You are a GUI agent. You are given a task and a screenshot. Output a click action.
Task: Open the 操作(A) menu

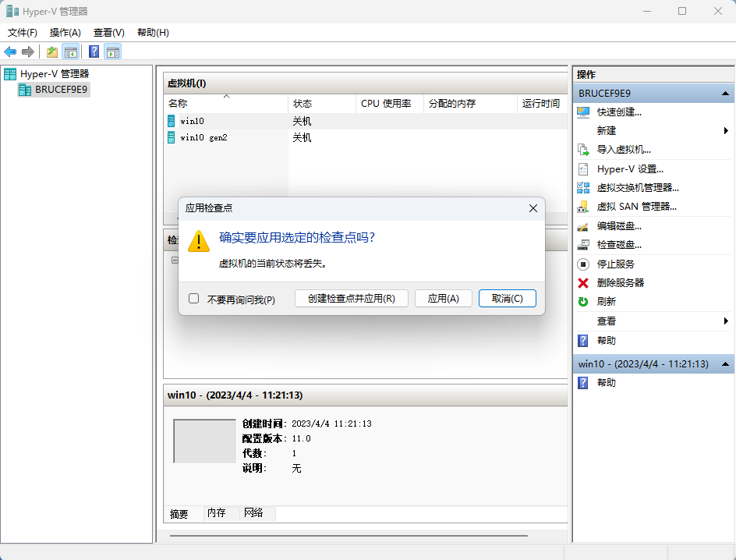65,32
